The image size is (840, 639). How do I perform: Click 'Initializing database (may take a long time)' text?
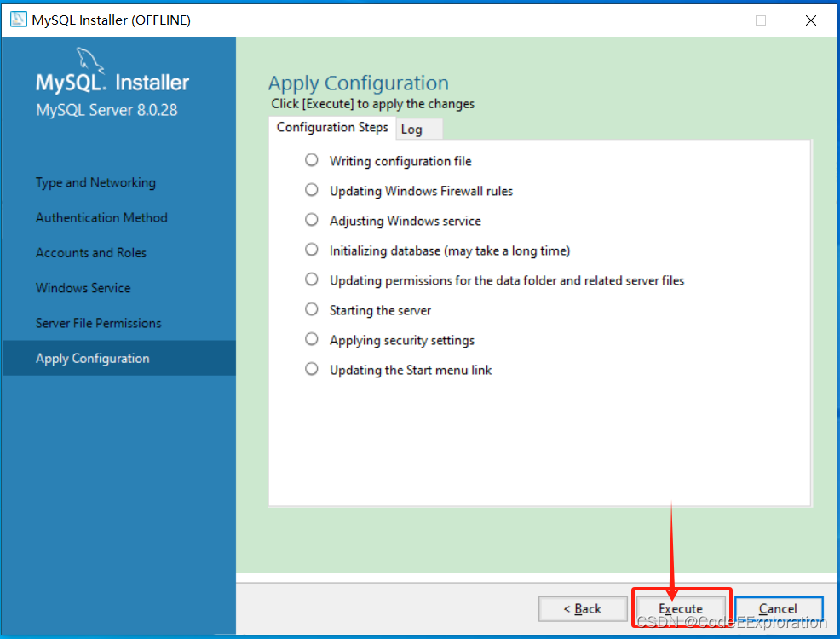[x=450, y=250]
